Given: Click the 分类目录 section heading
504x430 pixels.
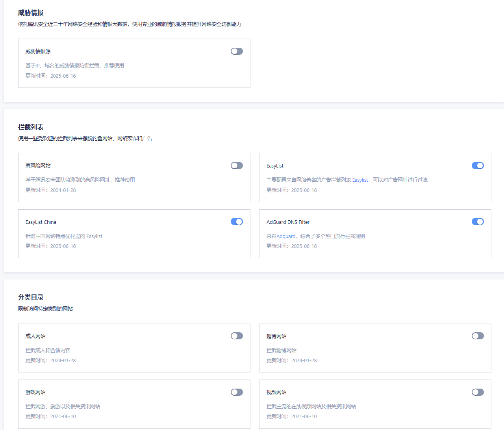Looking at the screenshot, I should click(x=31, y=297).
